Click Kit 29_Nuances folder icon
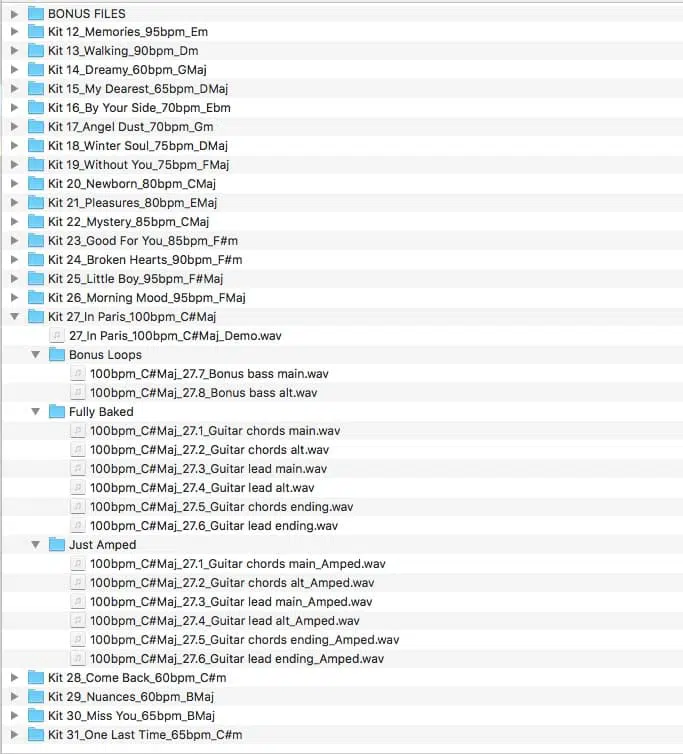This screenshot has width=683, height=754. tap(36, 696)
